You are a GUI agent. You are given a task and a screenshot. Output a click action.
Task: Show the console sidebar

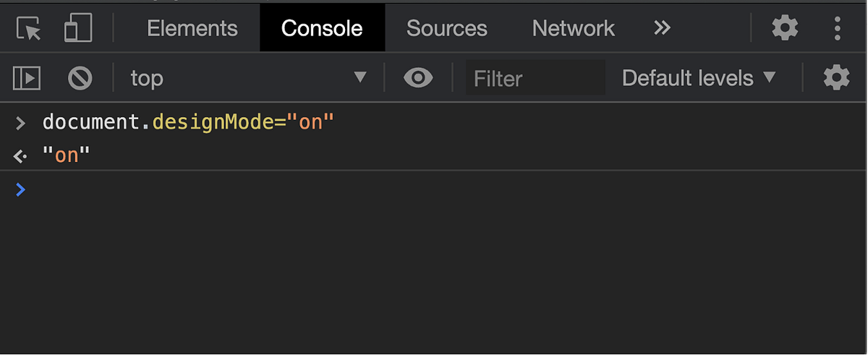[27, 78]
